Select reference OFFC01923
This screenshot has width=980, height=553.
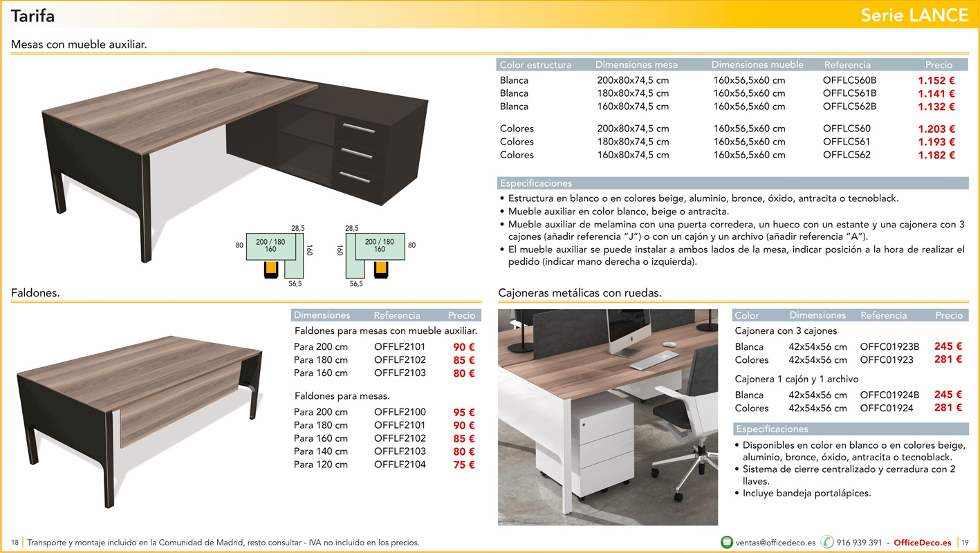887,360
